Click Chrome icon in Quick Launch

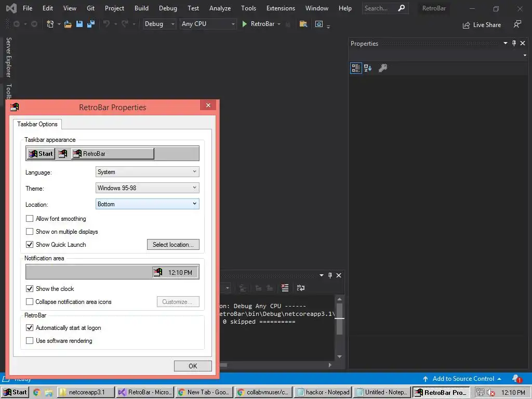click(x=37, y=393)
